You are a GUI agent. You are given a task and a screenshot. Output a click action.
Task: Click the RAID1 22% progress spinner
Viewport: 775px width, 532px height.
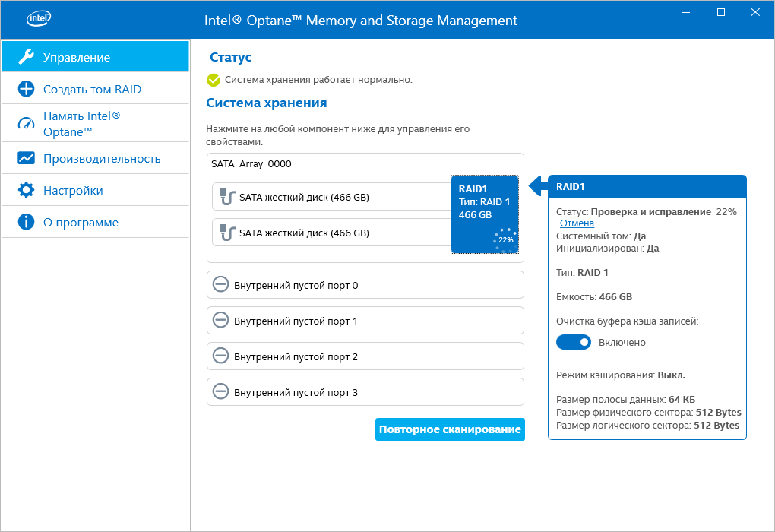pos(505,239)
